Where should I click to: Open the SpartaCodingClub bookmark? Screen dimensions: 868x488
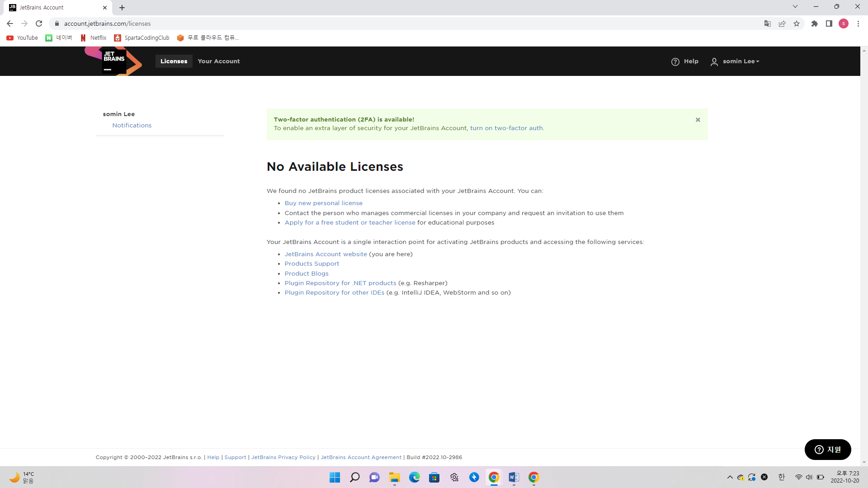click(x=142, y=38)
